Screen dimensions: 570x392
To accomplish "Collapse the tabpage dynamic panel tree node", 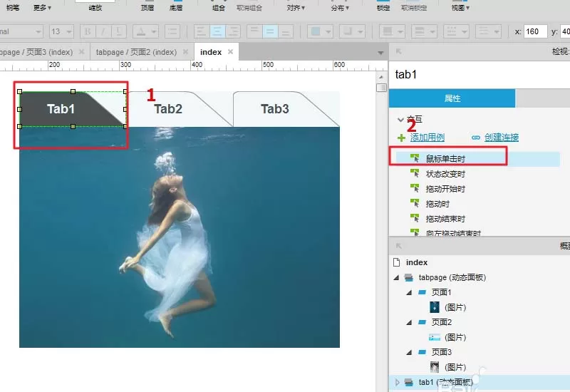I will coord(396,277).
